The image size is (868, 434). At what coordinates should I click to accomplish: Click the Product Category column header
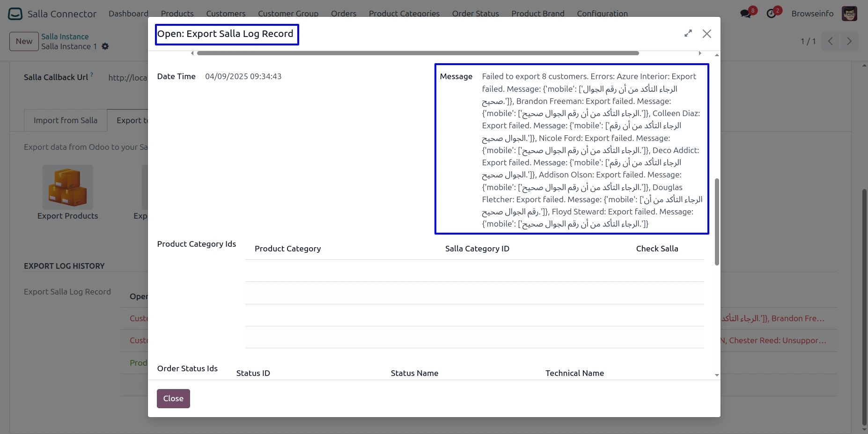(x=287, y=249)
